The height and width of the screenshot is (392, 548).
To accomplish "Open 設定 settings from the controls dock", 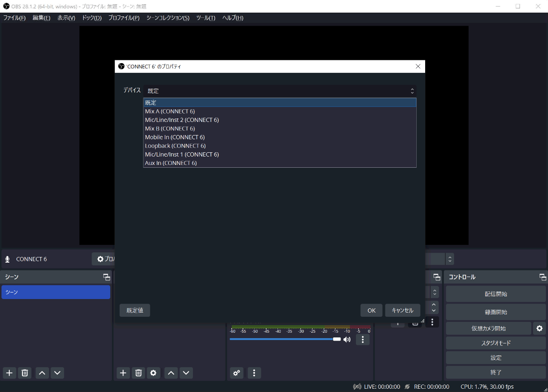I will (x=496, y=358).
